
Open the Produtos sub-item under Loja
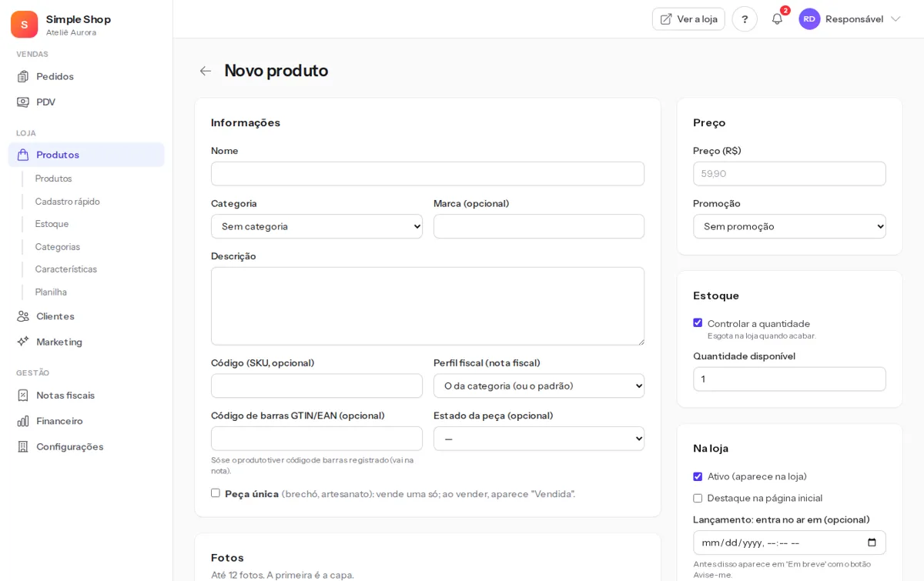(53, 179)
